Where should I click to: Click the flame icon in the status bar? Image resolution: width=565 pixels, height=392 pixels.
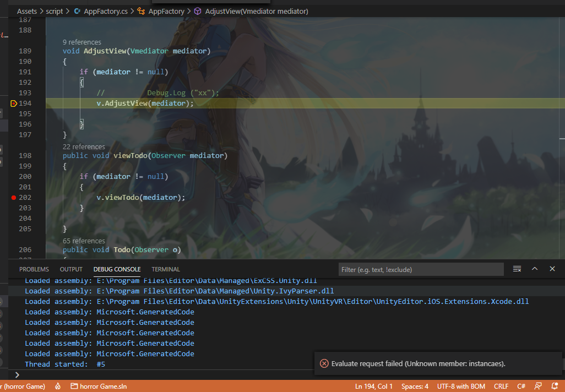pos(58,386)
